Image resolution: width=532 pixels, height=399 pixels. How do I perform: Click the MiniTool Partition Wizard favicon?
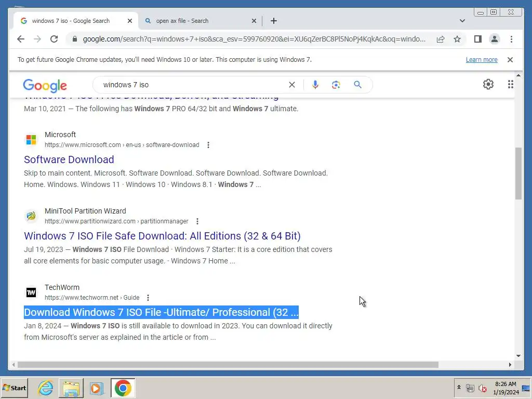pyautogui.click(x=31, y=216)
